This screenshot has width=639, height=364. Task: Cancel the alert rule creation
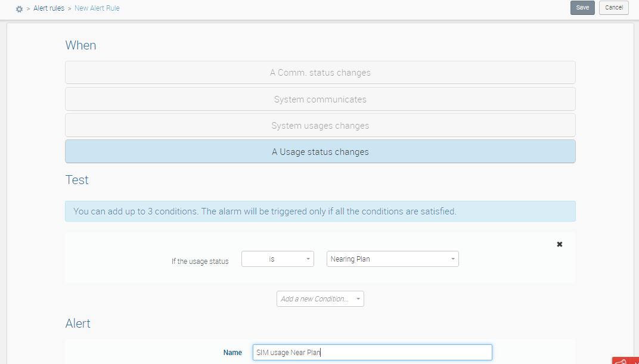click(x=613, y=8)
